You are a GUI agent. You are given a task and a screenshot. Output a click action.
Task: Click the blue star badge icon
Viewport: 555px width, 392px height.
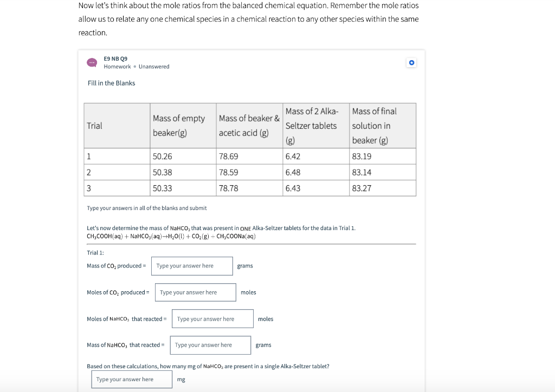(412, 63)
